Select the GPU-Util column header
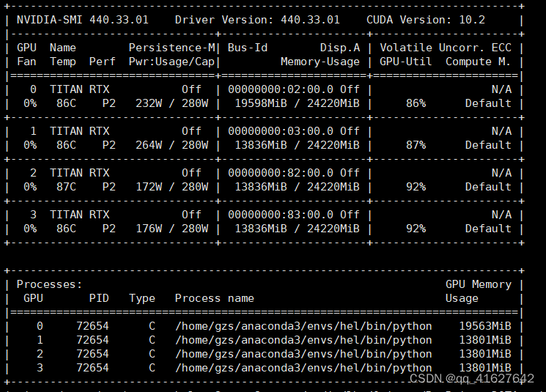The image size is (546, 392). 406,62
